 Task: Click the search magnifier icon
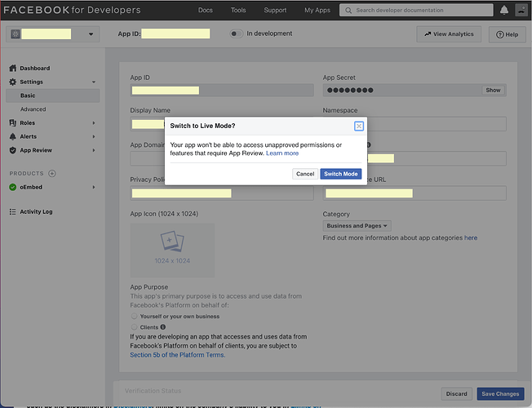point(348,11)
